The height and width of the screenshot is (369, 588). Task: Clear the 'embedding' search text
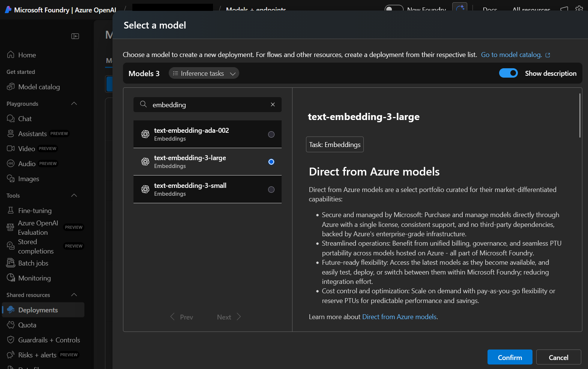[273, 105]
